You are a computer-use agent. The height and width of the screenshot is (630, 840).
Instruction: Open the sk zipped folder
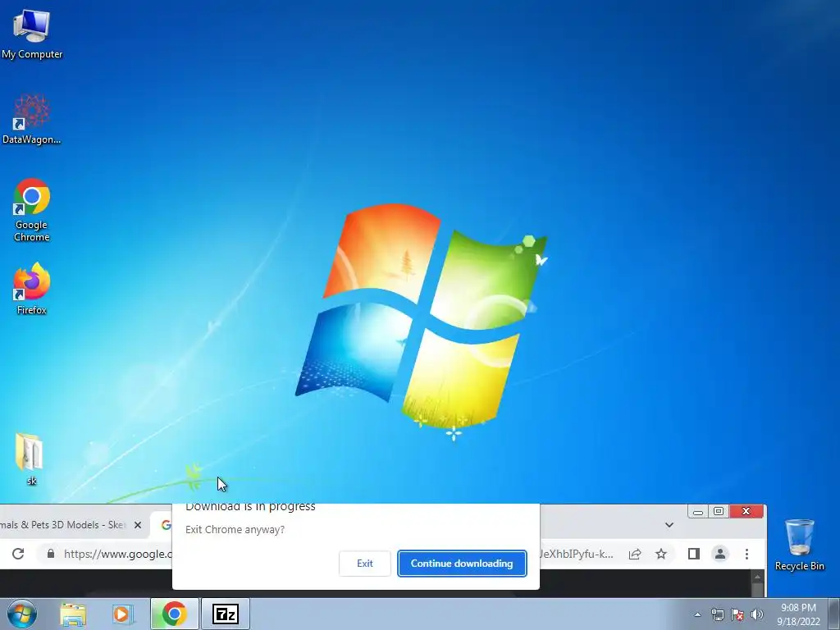tap(30, 459)
